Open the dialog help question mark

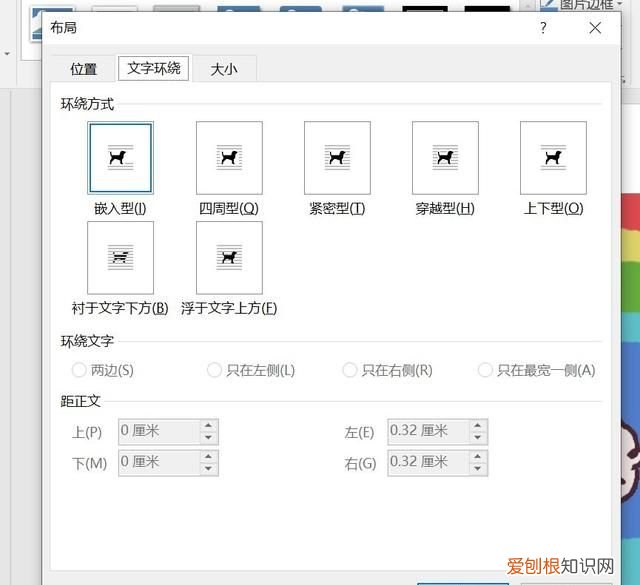(543, 28)
